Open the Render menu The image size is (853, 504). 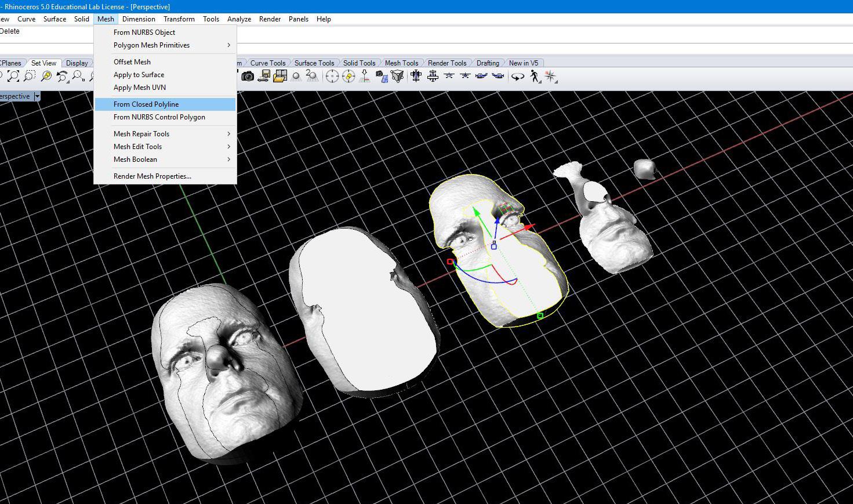(270, 19)
